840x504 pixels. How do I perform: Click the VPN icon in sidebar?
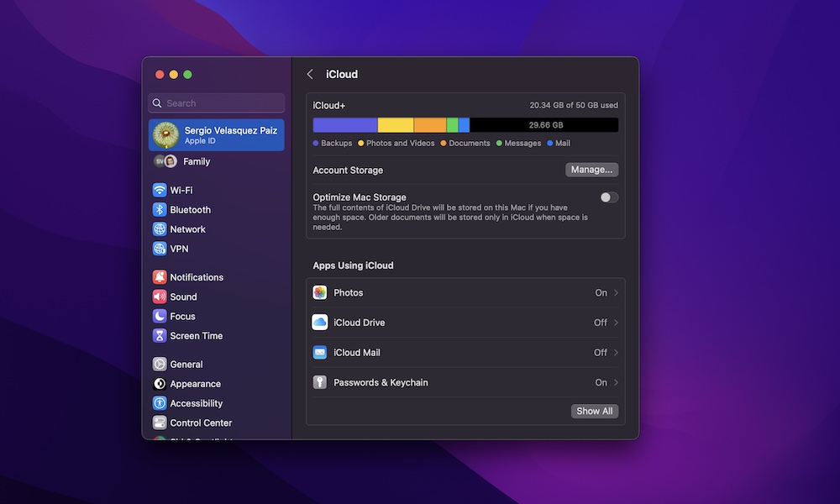159,249
